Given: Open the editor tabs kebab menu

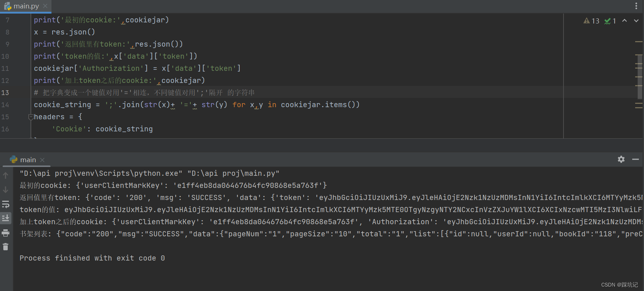Looking at the screenshot, I should tap(636, 6).
